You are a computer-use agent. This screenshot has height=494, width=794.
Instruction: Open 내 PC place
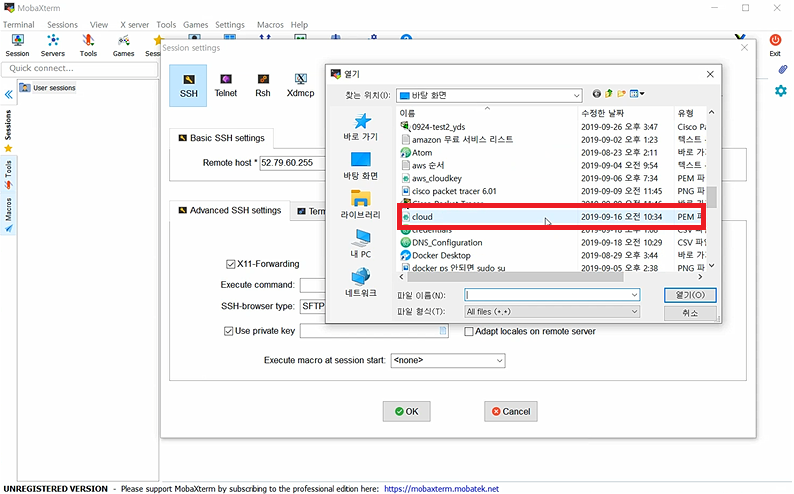(x=361, y=243)
